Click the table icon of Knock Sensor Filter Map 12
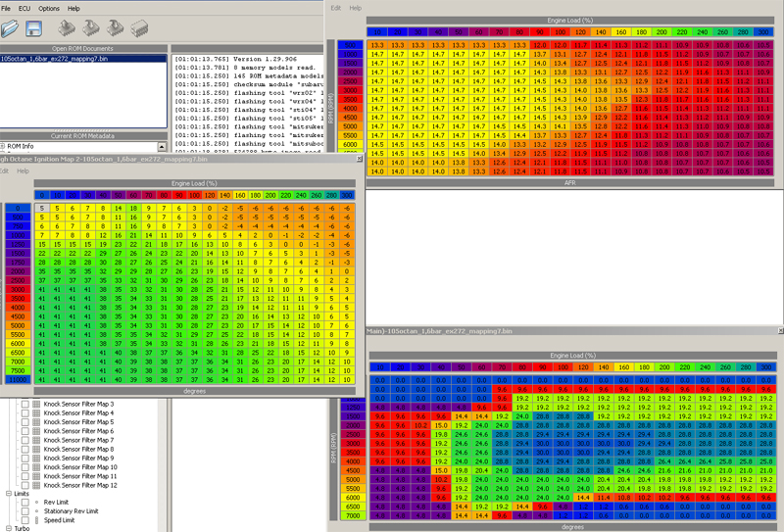 (x=36, y=485)
